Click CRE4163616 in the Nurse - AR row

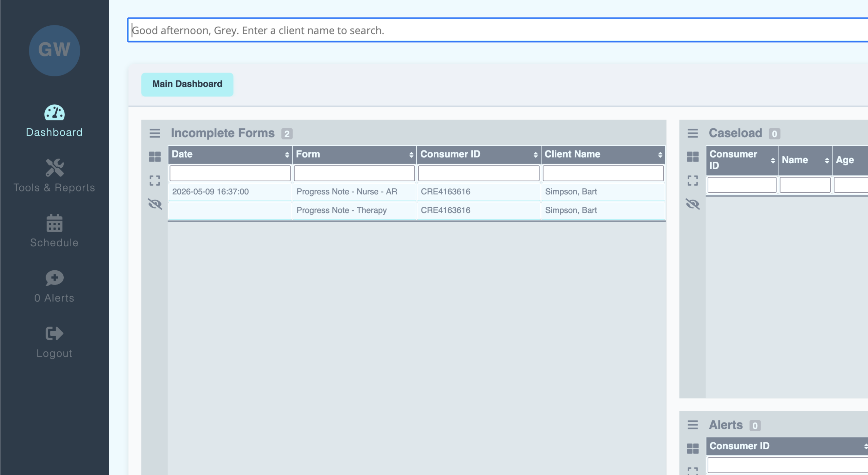[x=446, y=192]
